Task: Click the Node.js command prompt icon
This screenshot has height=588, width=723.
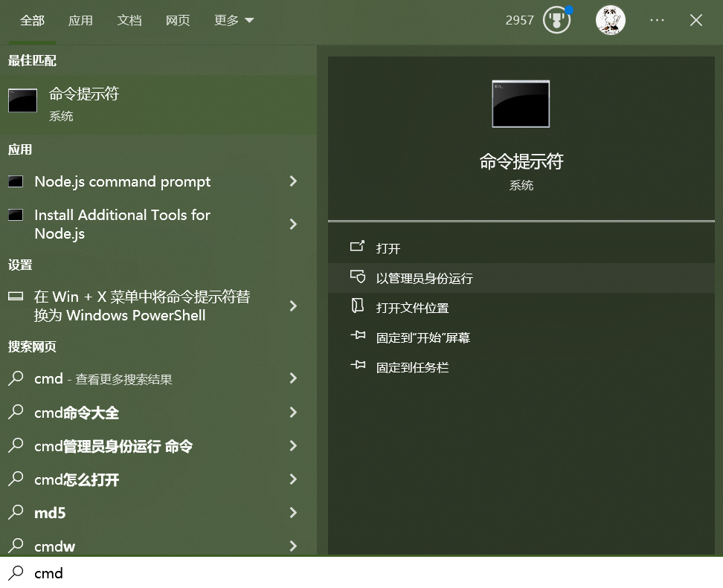Action: click(x=16, y=181)
